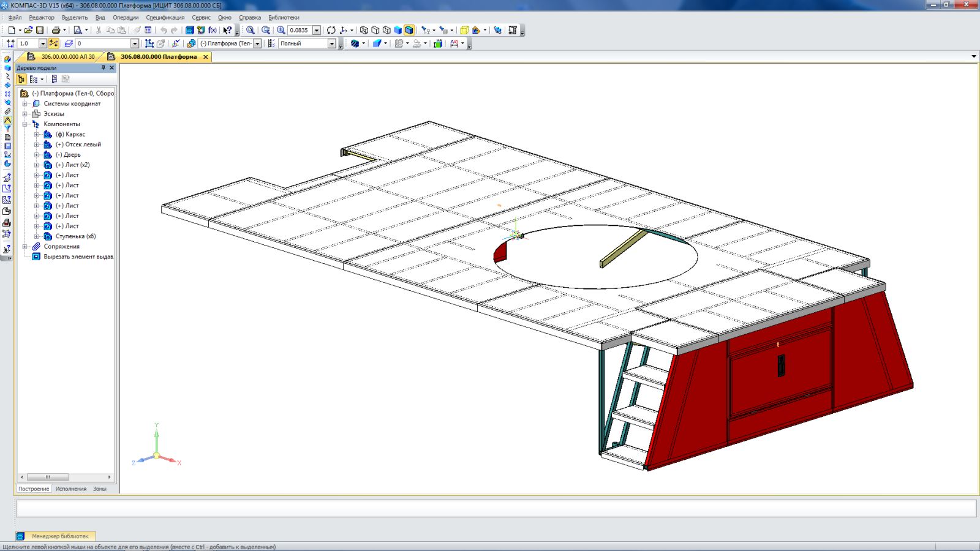Toggle the model tree structure view button
Image resolution: width=980 pixels, height=551 pixels.
pos(21,79)
